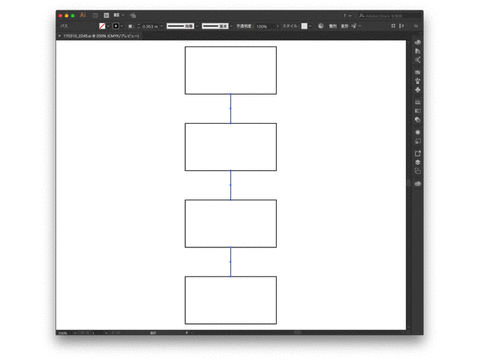Click the Adobe Stock search field
Screen dimensions: 480x360
coord(391,16)
